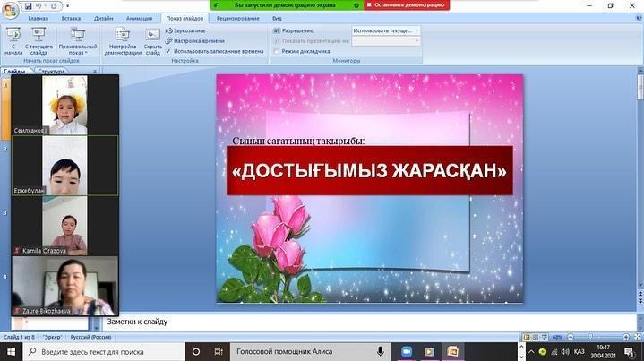The image size is (644, 361).
Task: Switch to Главная ribbon tab
Action: [x=39, y=19]
